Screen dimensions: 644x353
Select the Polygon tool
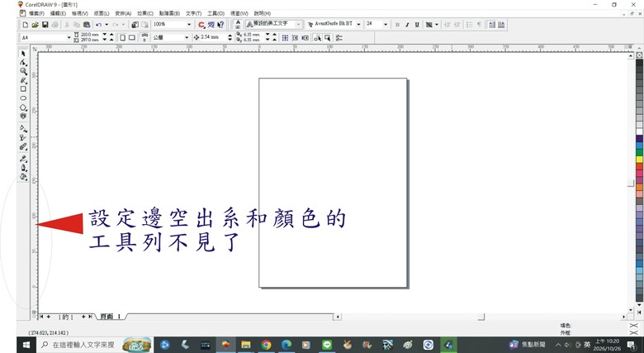click(23, 107)
